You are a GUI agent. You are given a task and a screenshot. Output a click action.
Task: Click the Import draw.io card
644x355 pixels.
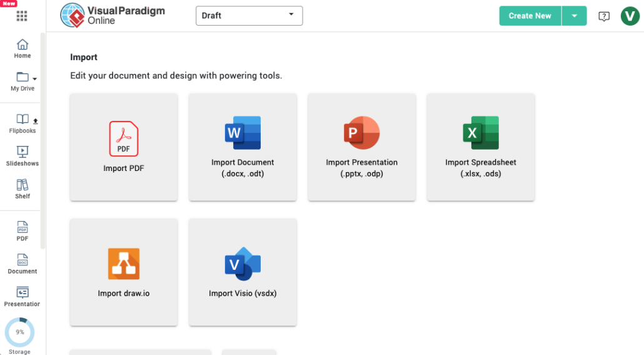(124, 272)
